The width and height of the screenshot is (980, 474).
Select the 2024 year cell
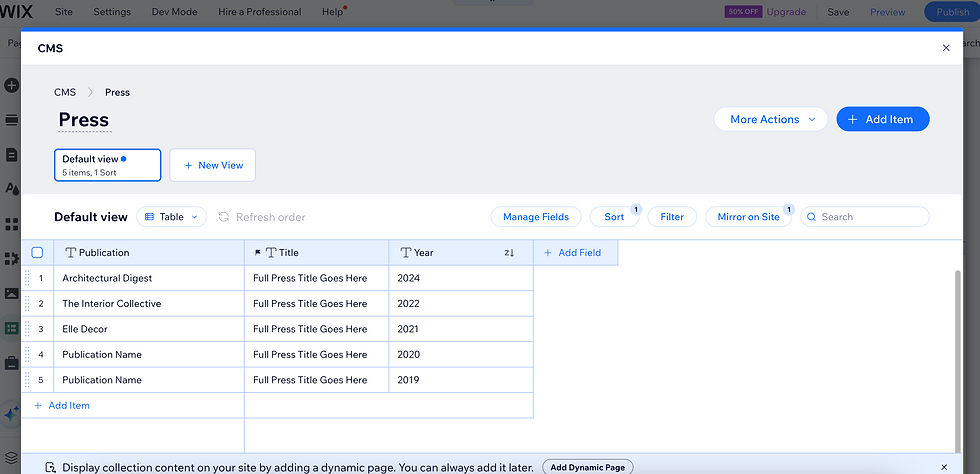click(x=461, y=278)
